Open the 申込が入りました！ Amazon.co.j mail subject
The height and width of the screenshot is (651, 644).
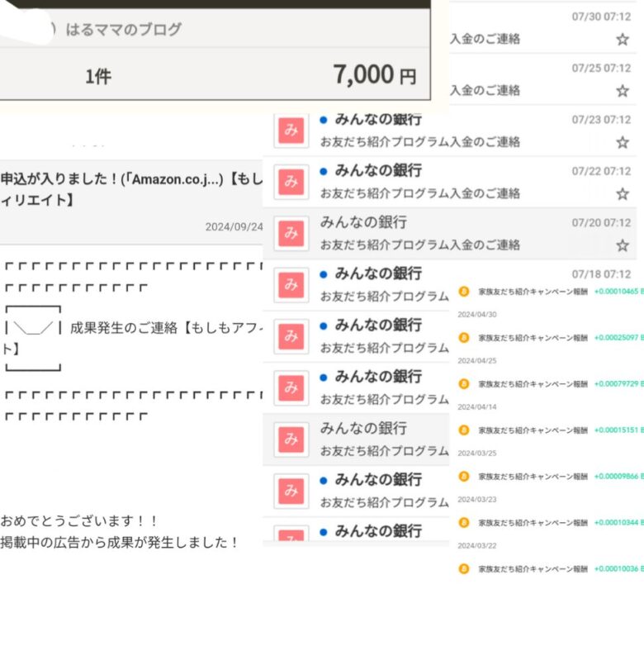point(131,190)
